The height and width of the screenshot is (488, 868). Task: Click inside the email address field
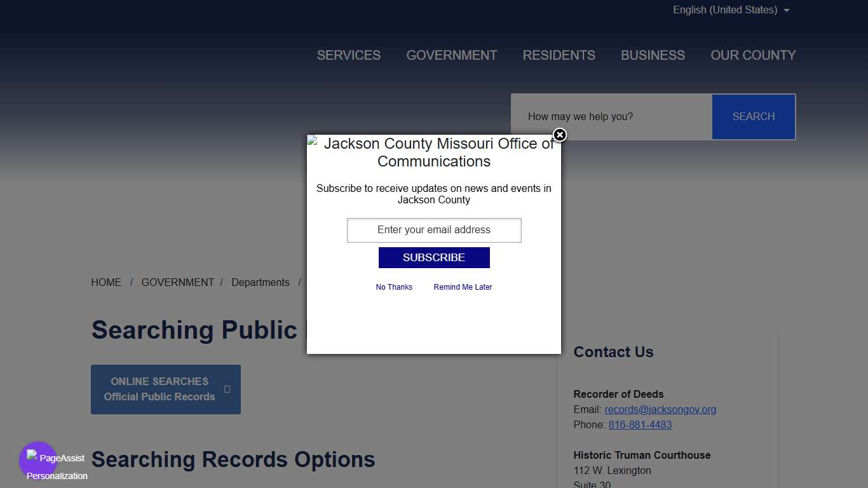click(434, 230)
